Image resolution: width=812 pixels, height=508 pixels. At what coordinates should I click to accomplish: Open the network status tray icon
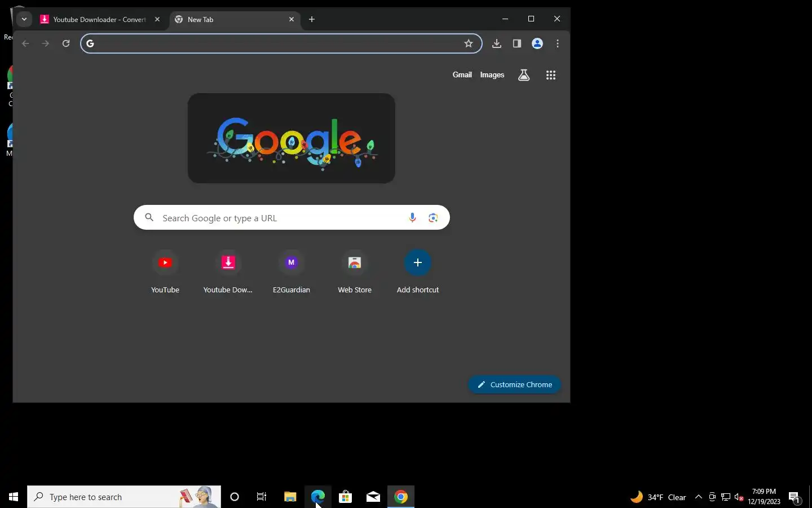pyautogui.click(x=726, y=497)
